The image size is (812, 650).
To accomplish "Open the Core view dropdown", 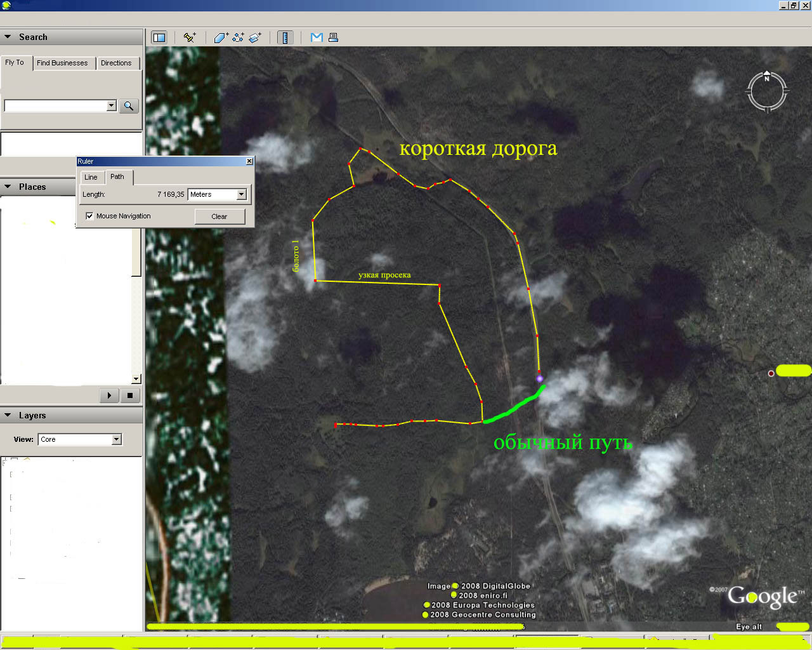I will point(116,439).
